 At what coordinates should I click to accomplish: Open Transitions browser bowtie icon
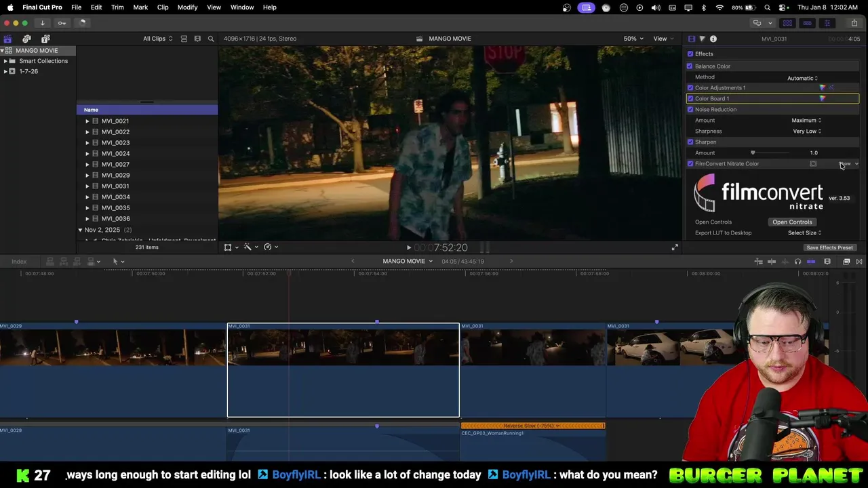859,262
